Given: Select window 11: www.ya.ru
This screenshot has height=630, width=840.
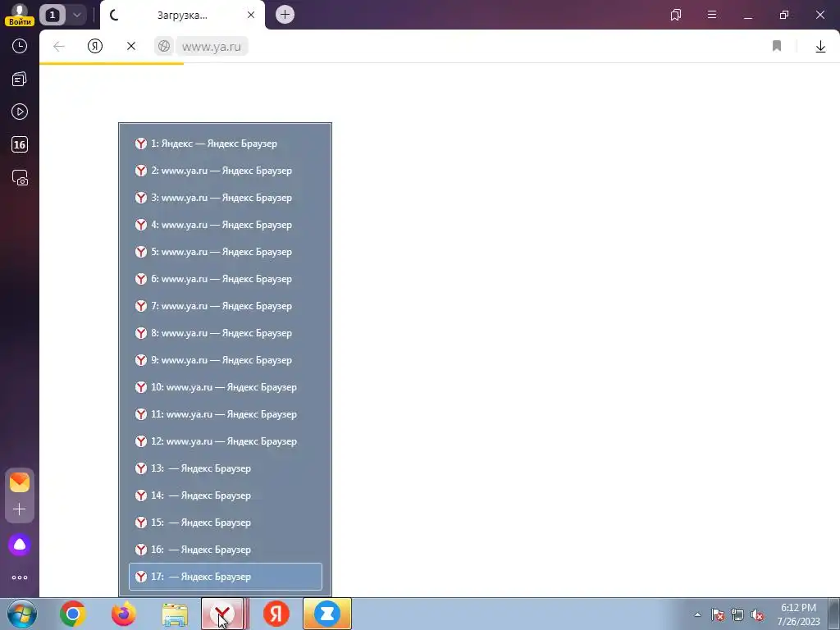Looking at the screenshot, I should 226,414.
